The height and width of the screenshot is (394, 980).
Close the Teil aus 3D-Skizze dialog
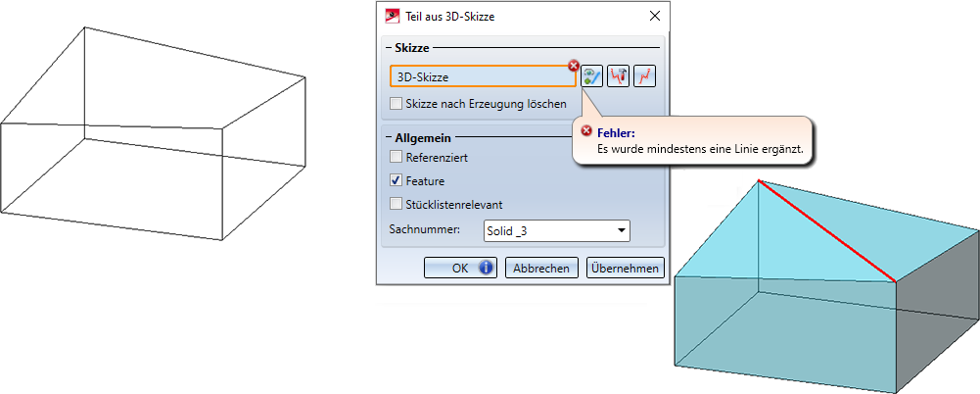point(654,17)
